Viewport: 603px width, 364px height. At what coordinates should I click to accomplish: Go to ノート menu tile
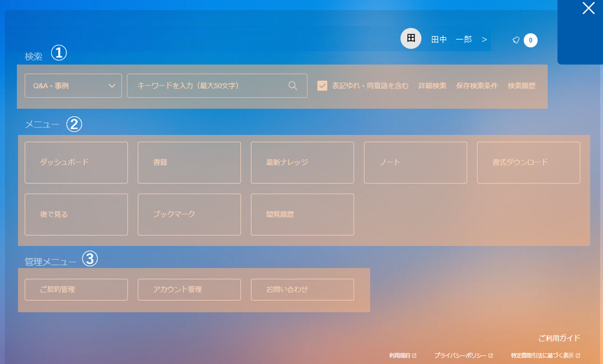click(415, 162)
